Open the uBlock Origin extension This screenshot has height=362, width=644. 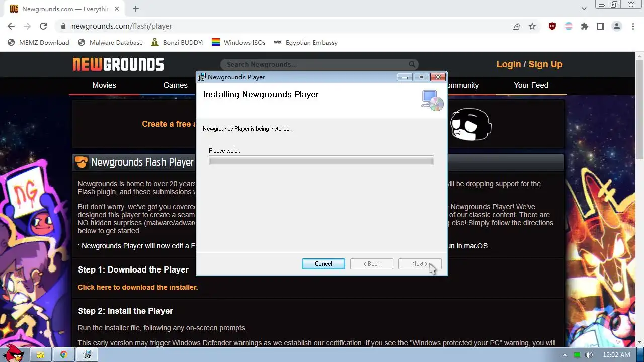tap(552, 26)
